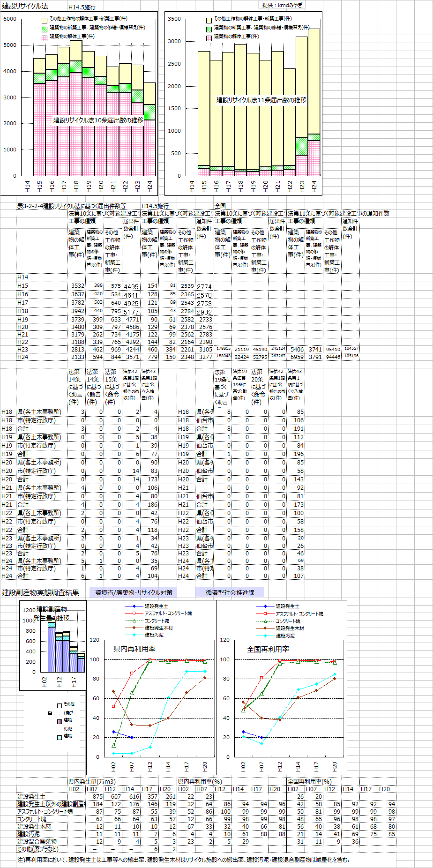433x868 pixels.
Task: Click the cell showing 3942
Action: [77, 311]
